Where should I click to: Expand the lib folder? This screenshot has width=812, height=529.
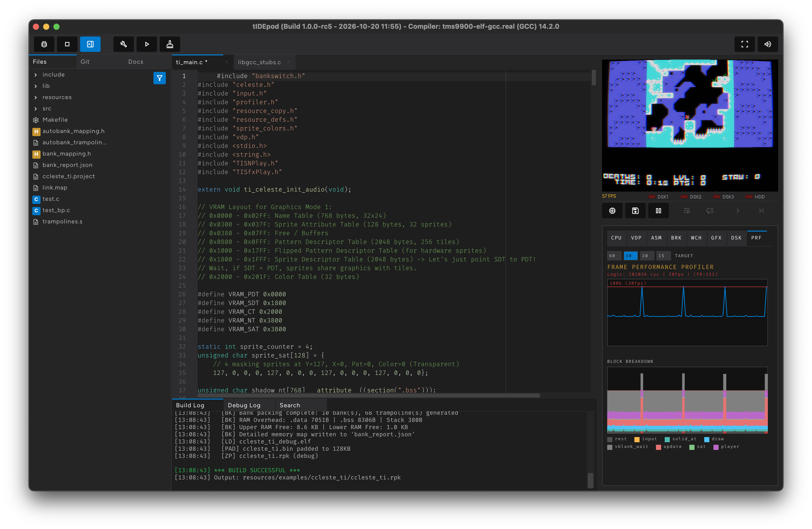pyautogui.click(x=36, y=86)
